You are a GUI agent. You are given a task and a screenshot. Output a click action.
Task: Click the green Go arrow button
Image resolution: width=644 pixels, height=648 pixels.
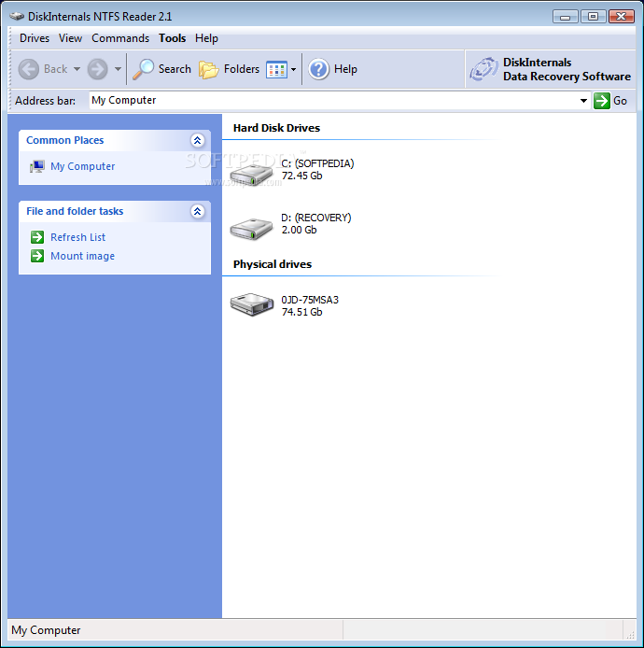(x=601, y=101)
